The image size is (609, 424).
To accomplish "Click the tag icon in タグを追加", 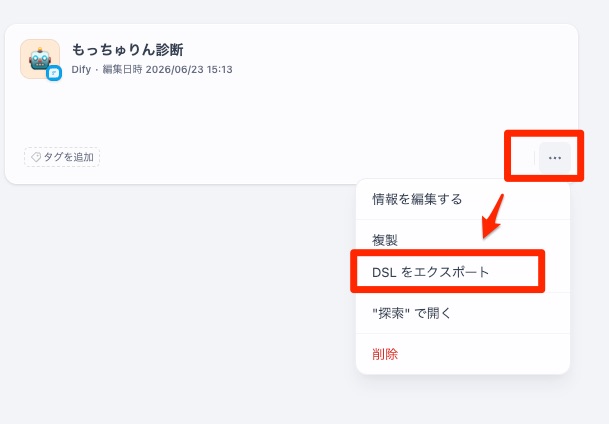I will [36, 157].
